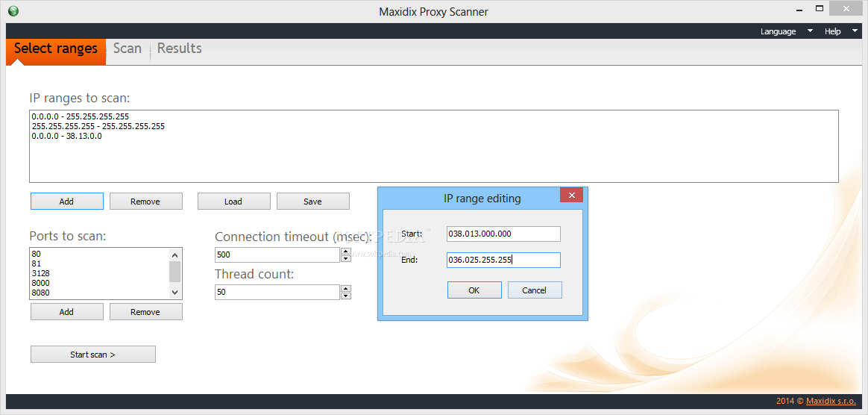Increase the connection timeout with the up arrow
The image size is (868, 415).
[346, 252]
